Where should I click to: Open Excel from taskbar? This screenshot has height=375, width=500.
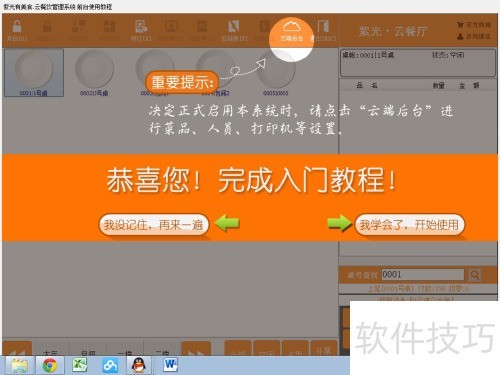[80, 365]
